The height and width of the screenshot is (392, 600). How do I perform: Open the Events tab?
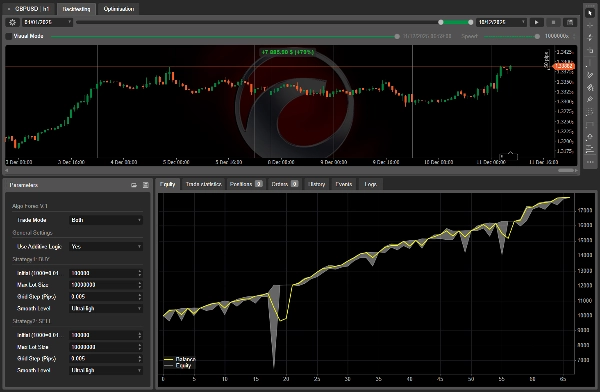pos(344,184)
